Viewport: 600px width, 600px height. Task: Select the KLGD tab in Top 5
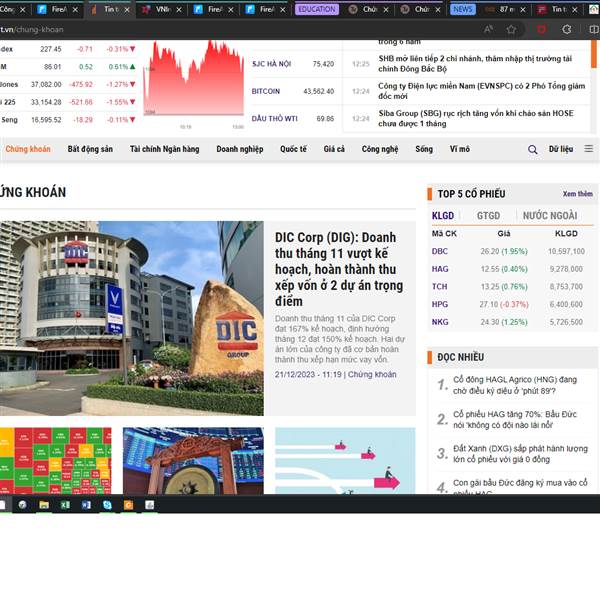tap(443, 216)
